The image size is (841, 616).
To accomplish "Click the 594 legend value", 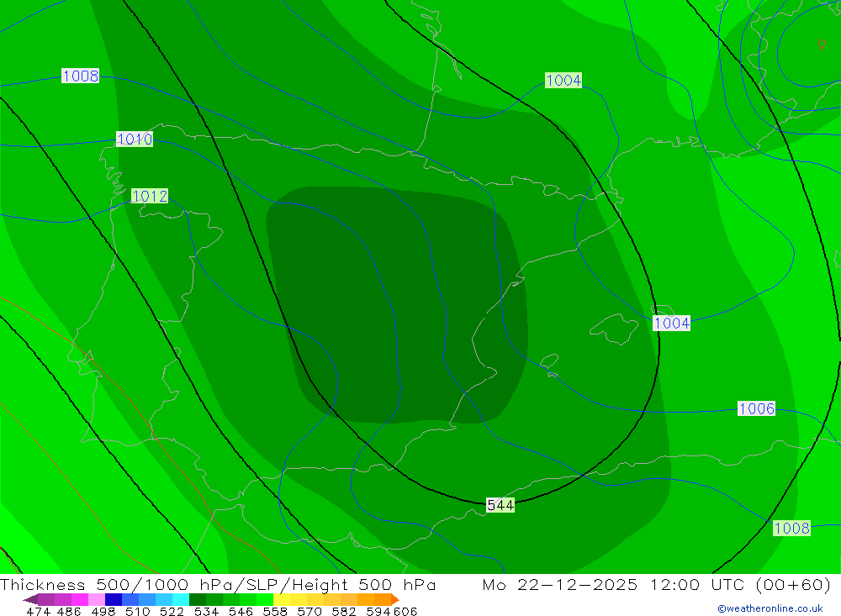I will pos(378,611).
